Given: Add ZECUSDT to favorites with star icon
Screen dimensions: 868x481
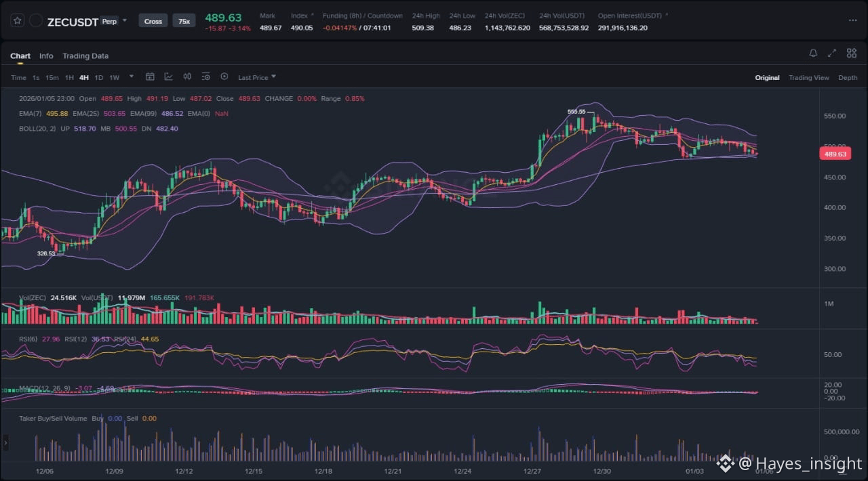Looking at the screenshot, I should 18,21.
